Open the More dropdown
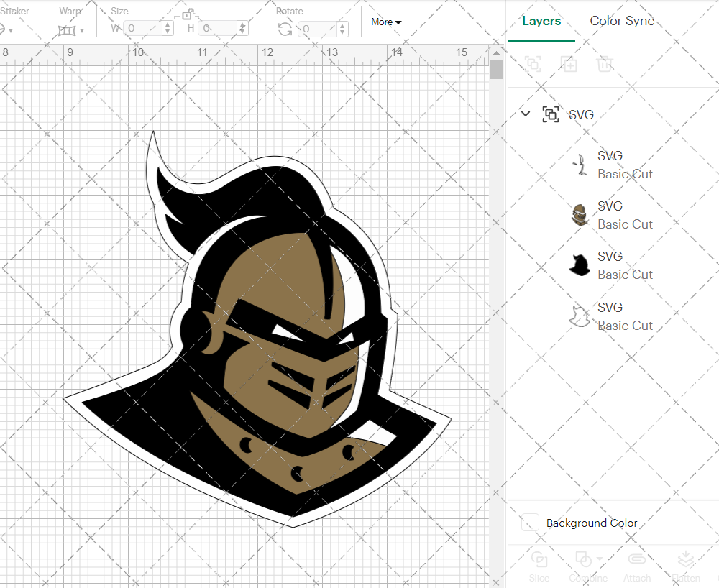The width and height of the screenshot is (719, 588). click(386, 22)
